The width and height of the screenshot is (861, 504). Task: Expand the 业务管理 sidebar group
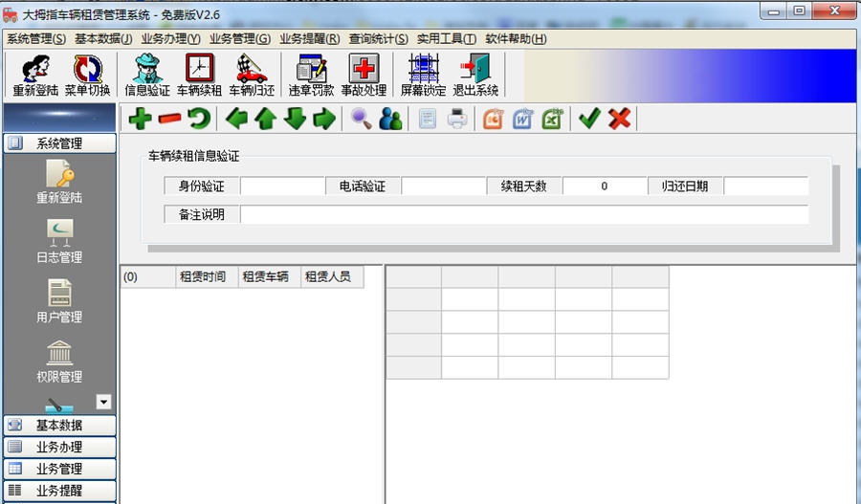pos(59,469)
